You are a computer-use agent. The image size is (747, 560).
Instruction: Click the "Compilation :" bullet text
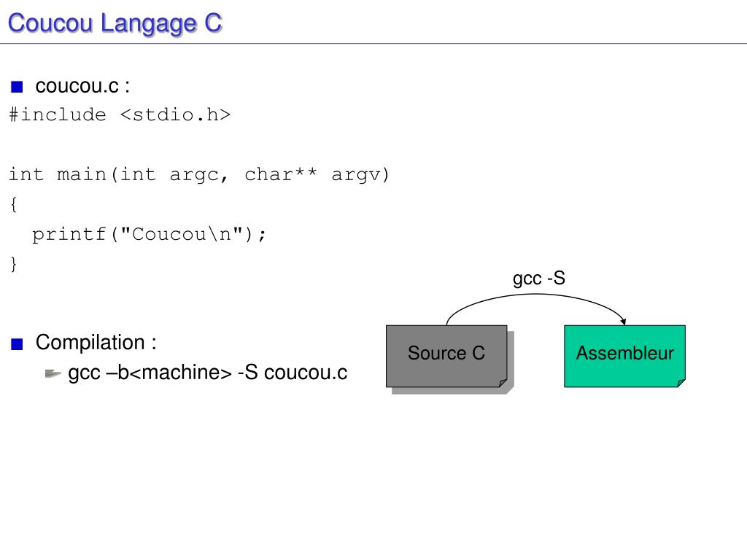click(96, 343)
